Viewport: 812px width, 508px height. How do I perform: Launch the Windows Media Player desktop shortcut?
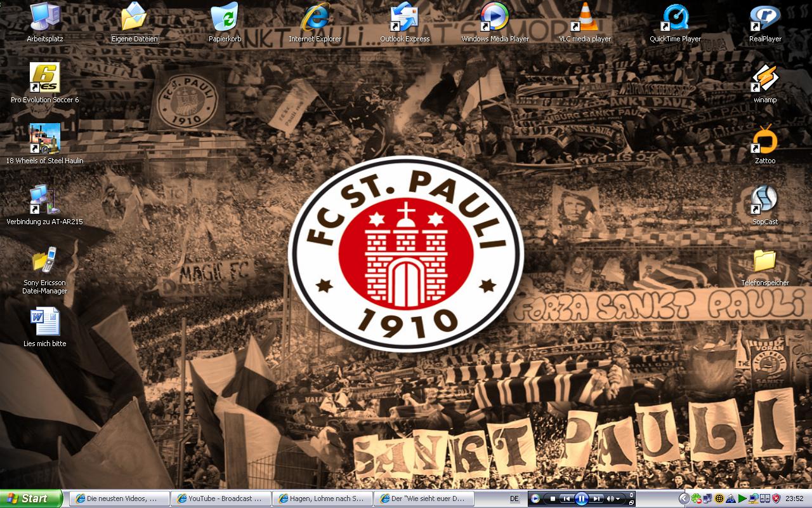pos(495,22)
